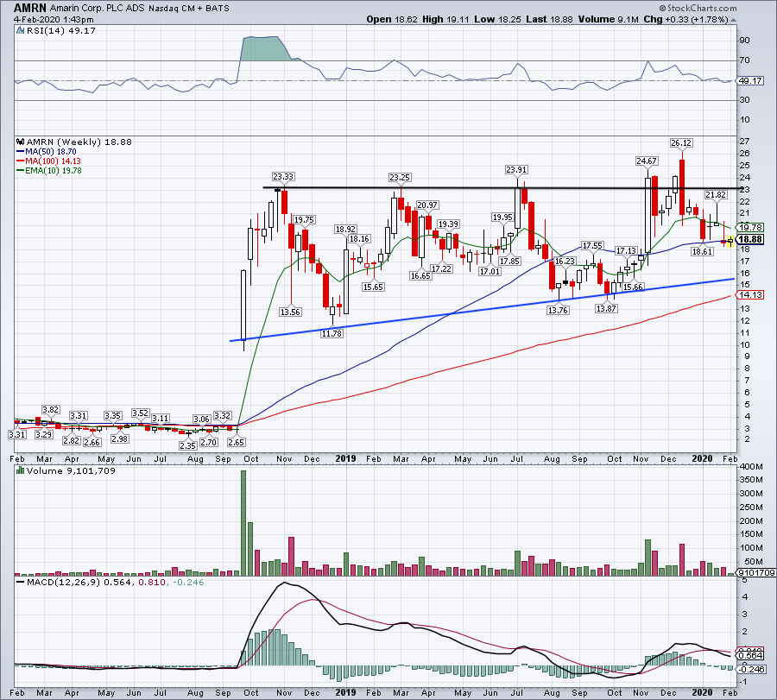Click the 49.17 RSI value tag on right axis

(750, 81)
